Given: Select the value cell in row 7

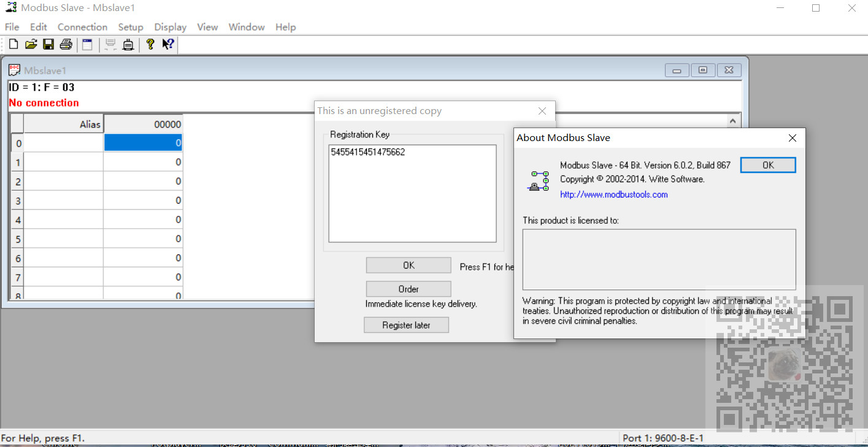Looking at the screenshot, I should 143,277.
